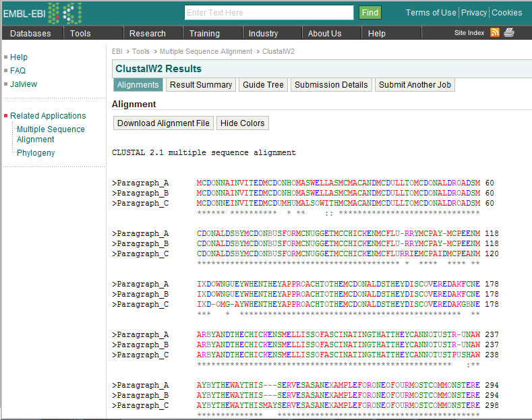Image resolution: width=532 pixels, height=420 pixels.
Task: Open the Databases menu
Action: [30, 33]
